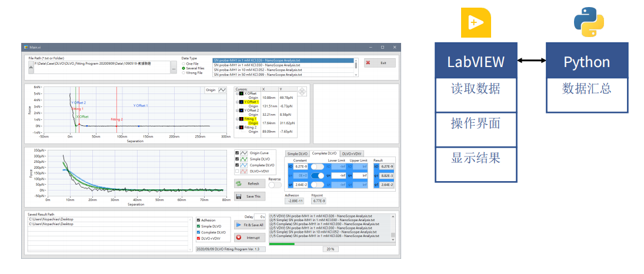
Task: Flip the Reverse switch
Action: [x=275, y=185]
